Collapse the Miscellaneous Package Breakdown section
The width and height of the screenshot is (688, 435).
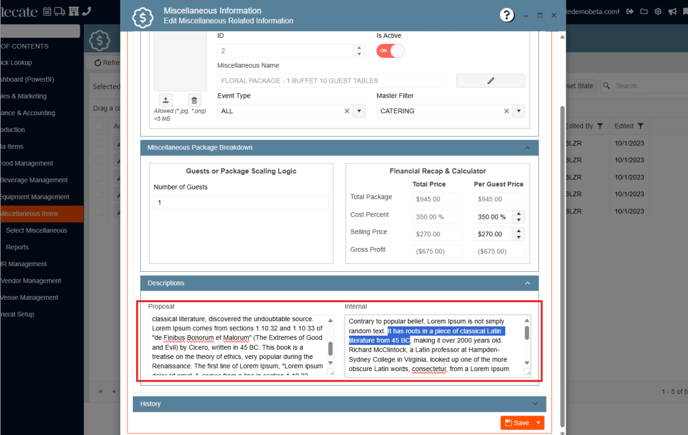click(527, 148)
